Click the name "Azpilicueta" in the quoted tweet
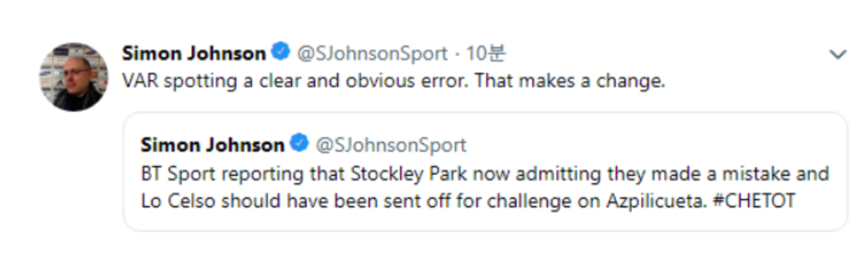 656,201
